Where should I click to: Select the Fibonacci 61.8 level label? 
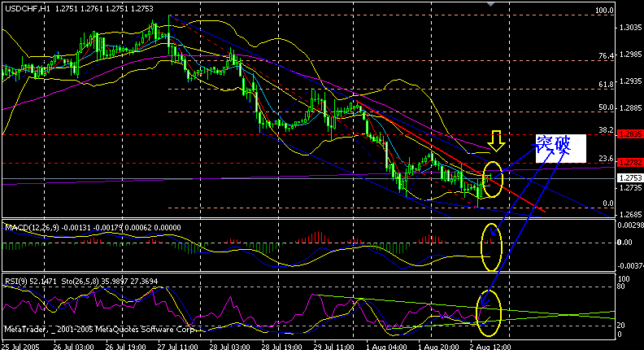607,85
